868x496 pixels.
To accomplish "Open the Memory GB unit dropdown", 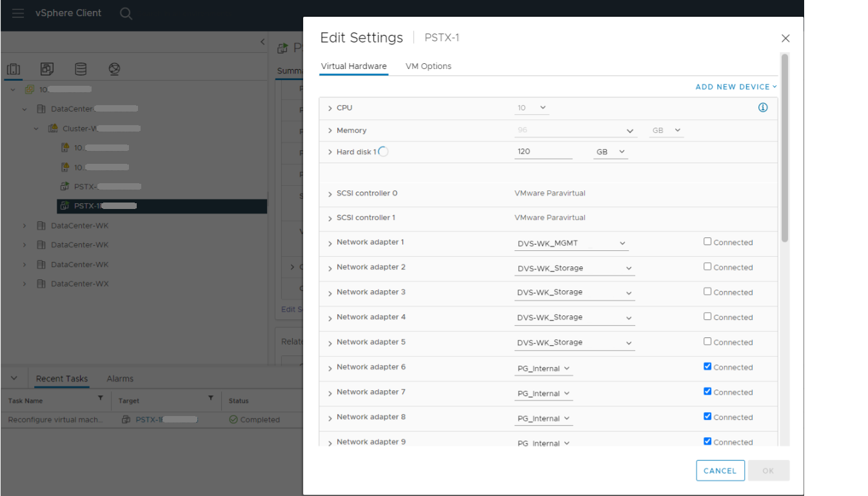I will click(666, 130).
